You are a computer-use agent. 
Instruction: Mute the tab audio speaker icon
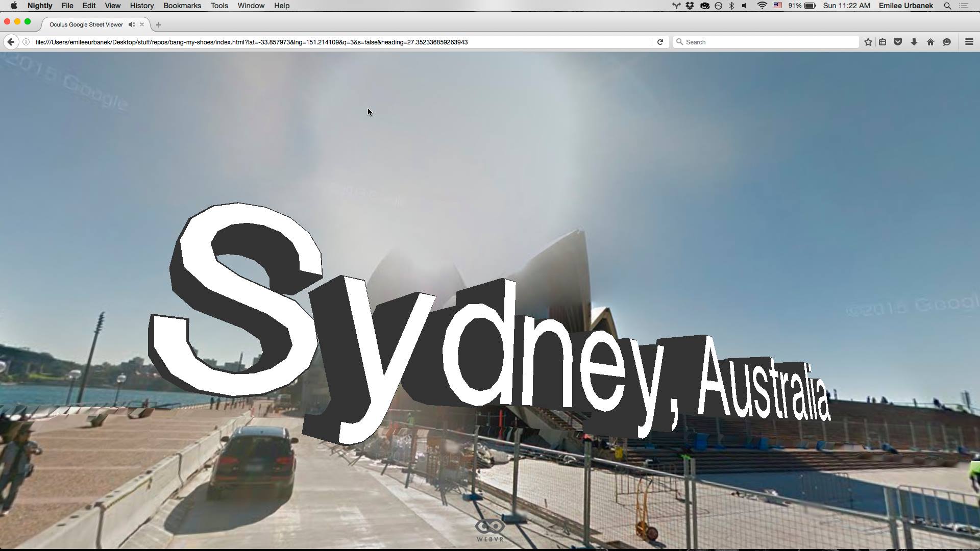click(x=132, y=24)
